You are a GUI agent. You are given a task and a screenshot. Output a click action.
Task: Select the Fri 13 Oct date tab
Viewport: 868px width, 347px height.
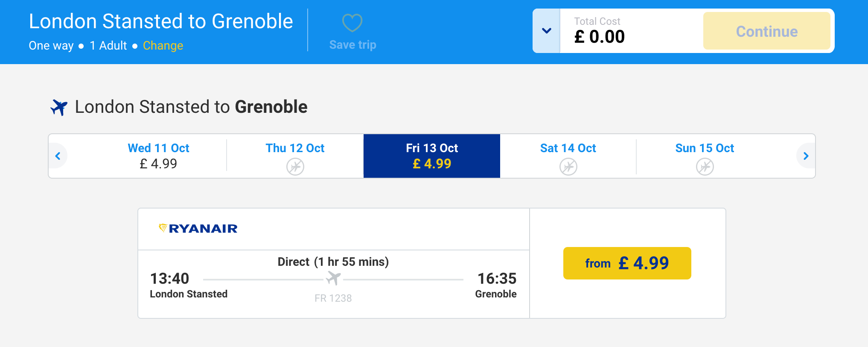pyautogui.click(x=431, y=156)
